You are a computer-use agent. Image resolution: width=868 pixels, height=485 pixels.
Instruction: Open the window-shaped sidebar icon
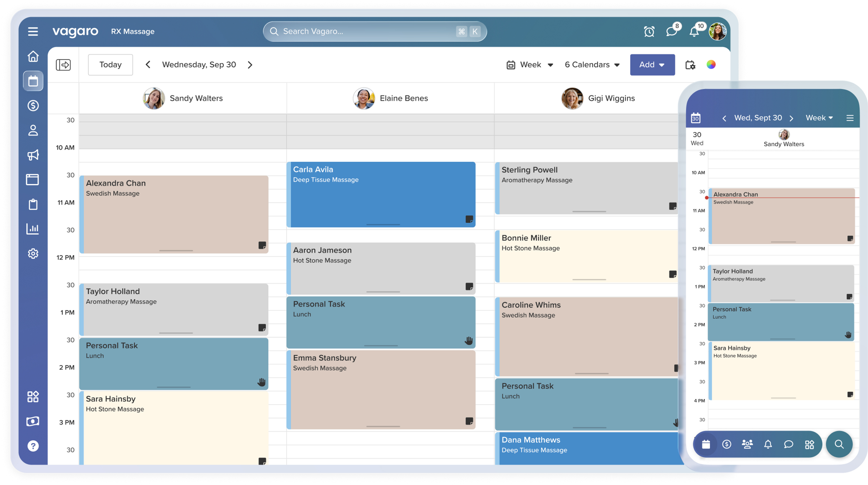pyautogui.click(x=32, y=180)
